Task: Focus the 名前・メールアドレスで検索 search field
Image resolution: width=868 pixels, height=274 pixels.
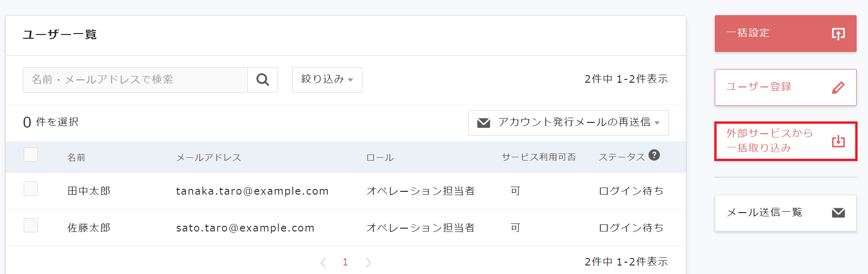Action: [135, 80]
